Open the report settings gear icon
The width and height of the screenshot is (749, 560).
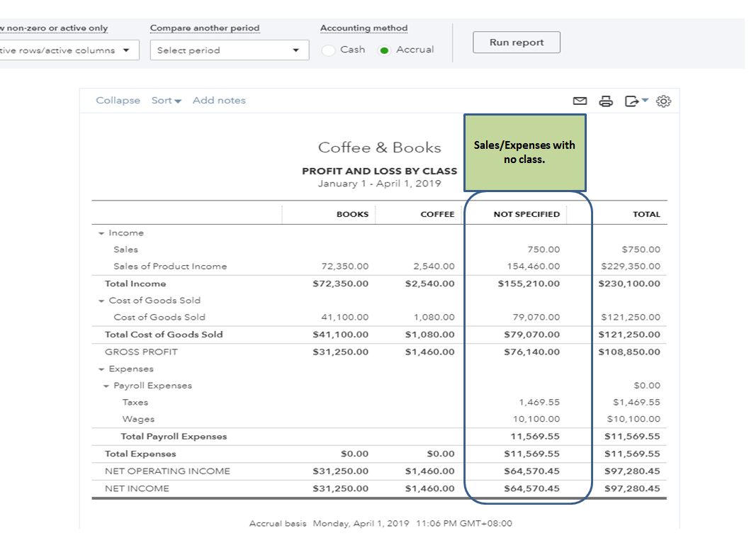click(x=663, y=101)
